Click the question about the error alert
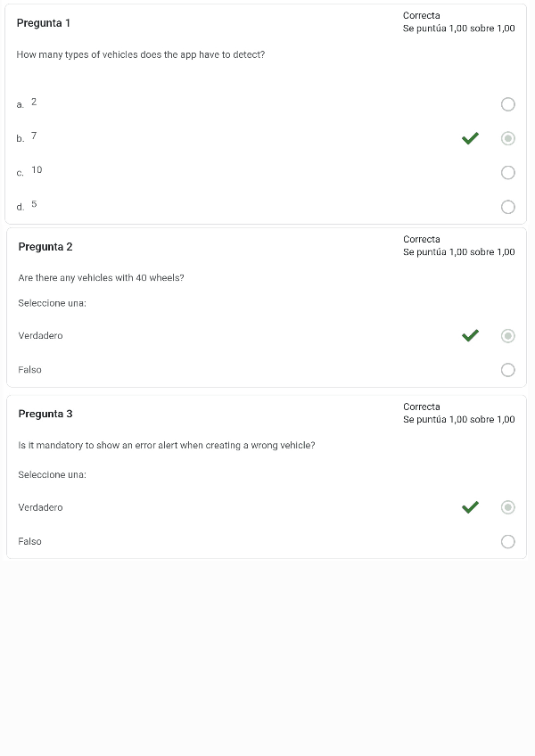Screen dimensions: 535x756 [x=166, y=446]
